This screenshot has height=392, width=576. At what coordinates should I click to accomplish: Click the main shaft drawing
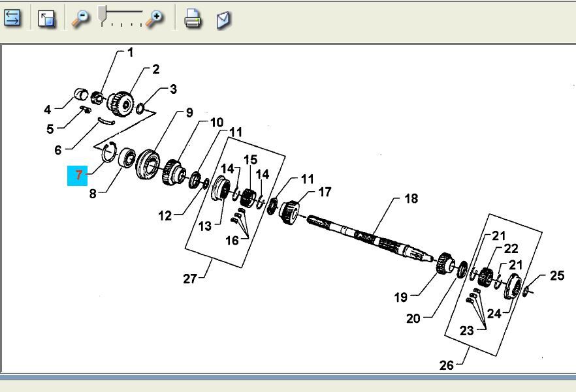(x=366, y=236)
